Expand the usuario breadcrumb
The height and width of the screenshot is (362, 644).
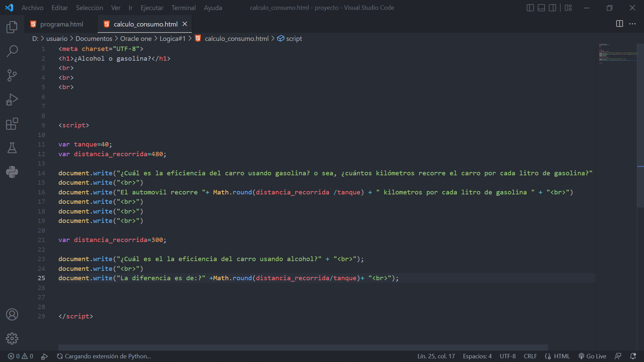click(57, 39)
